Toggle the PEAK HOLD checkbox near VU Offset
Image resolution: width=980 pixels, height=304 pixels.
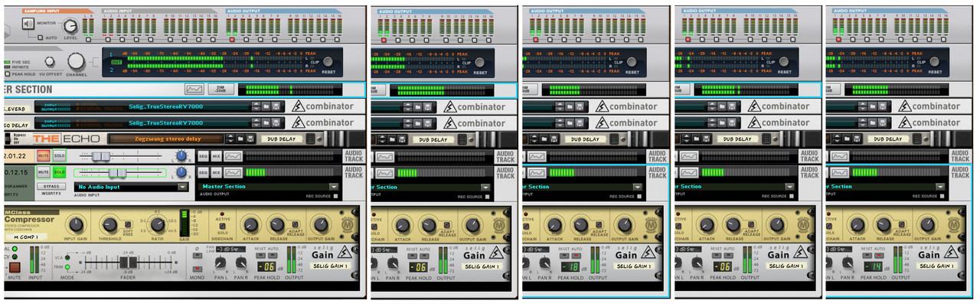(8, 74)
